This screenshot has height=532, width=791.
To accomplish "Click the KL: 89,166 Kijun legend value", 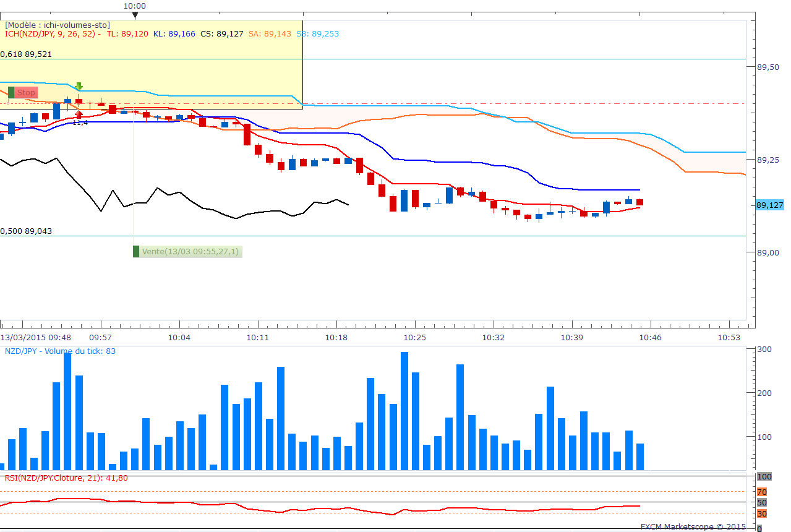I will click(x=174, y=34).
